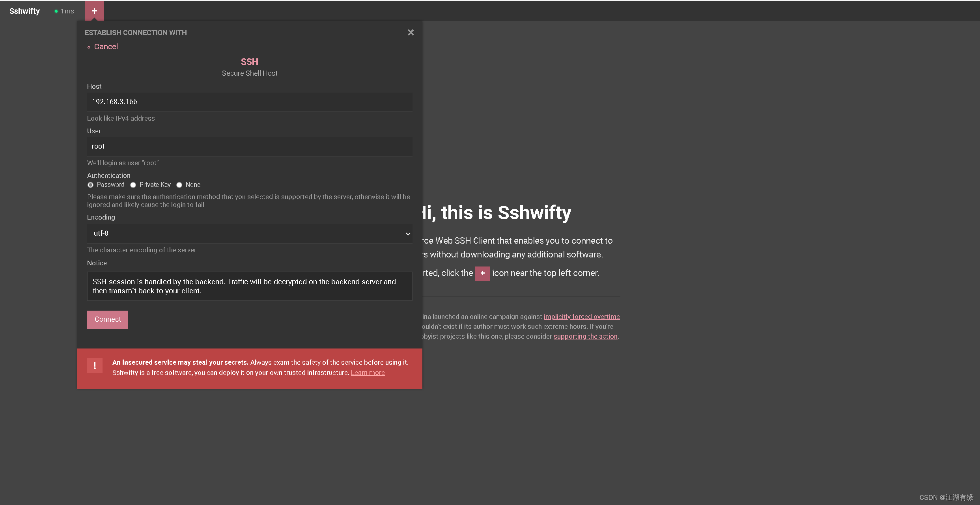Click the dropdown chevron arrow on Encoding
The image size is (980, 505).
pyautogui.click(x=408, y=234)
